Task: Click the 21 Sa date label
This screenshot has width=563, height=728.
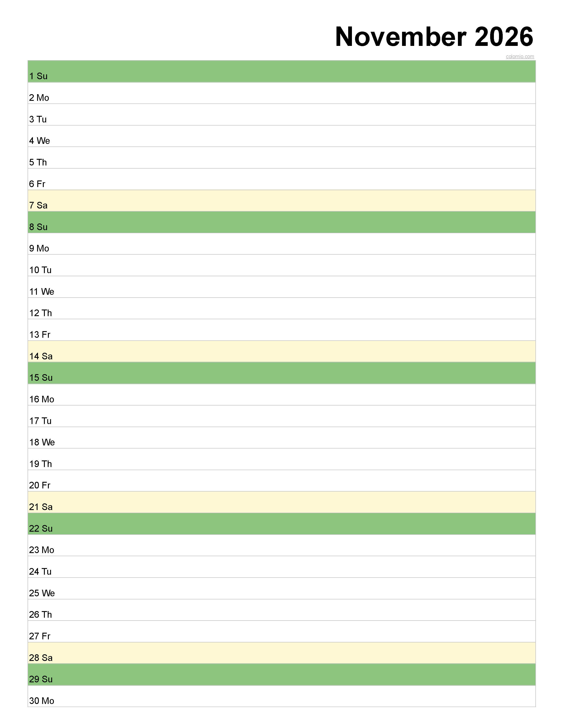Action: (x=41, y=507)
